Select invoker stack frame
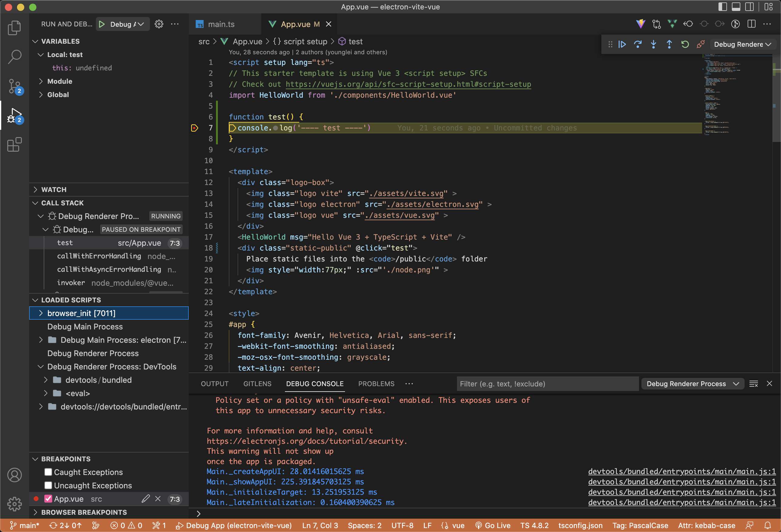This screenshot has width=781, height=532. coord(109,283)
